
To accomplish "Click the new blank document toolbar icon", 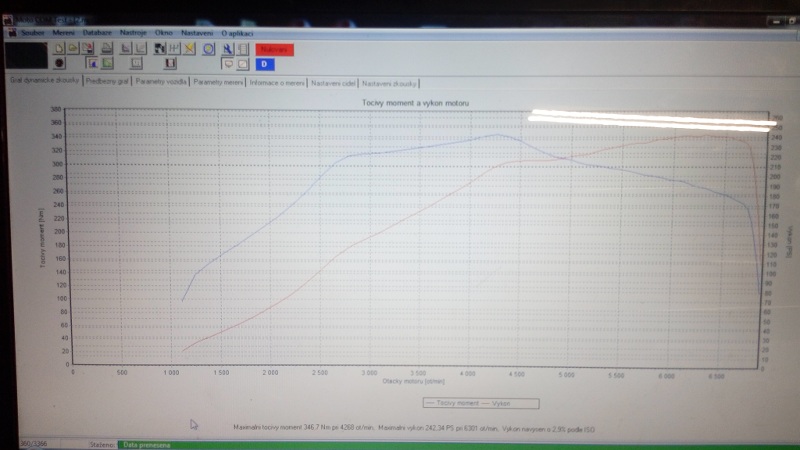I will coord(59,48).
